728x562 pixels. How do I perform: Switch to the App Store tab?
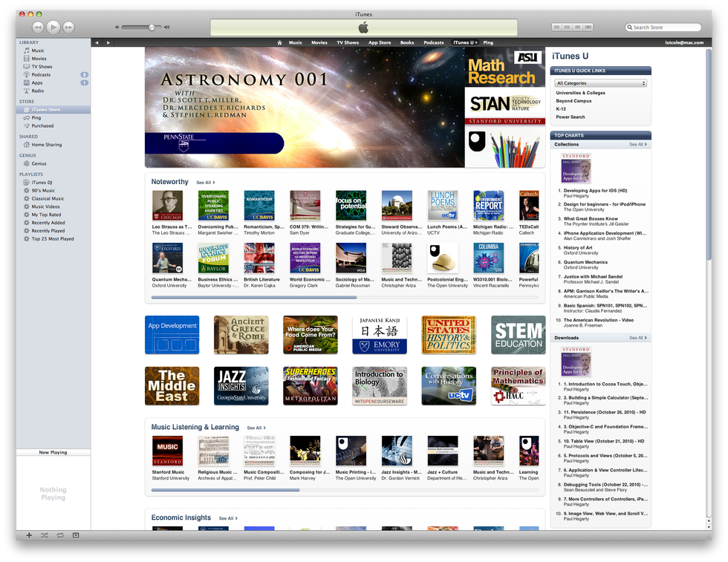tap(379, 42)
